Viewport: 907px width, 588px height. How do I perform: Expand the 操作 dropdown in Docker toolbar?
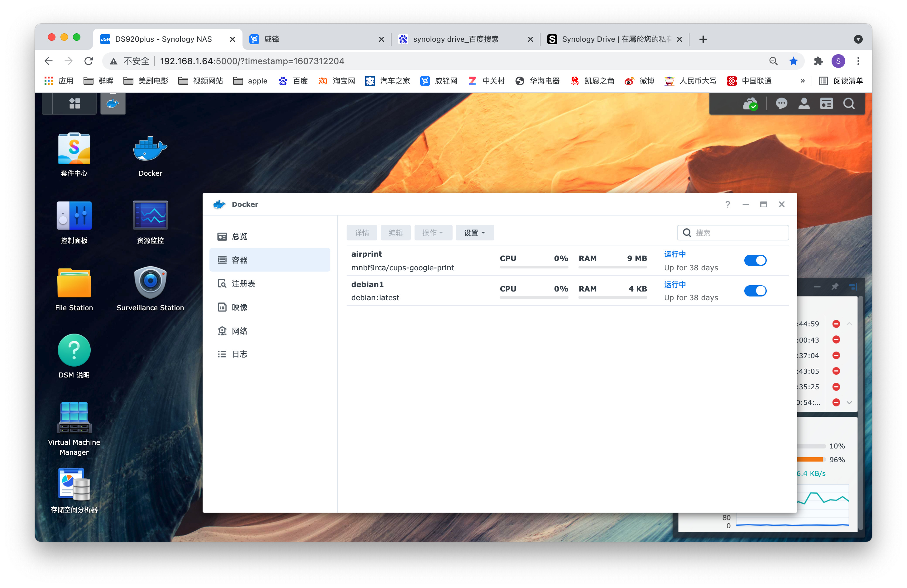[433, 233]
